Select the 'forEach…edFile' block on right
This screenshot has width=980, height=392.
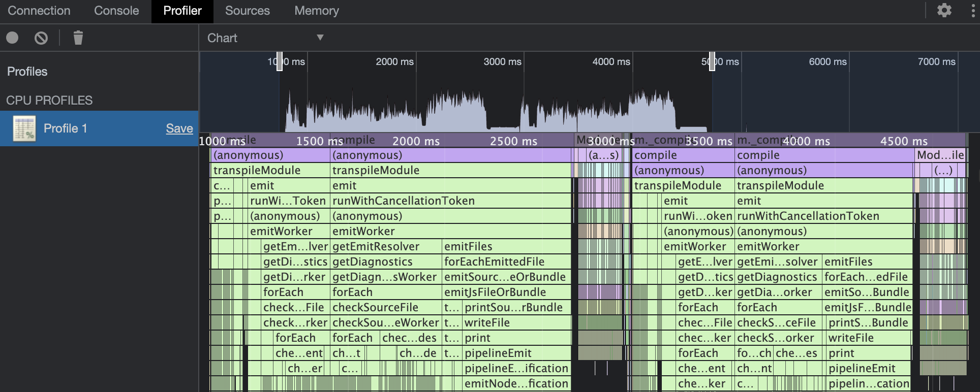click(x=868, y=277)
